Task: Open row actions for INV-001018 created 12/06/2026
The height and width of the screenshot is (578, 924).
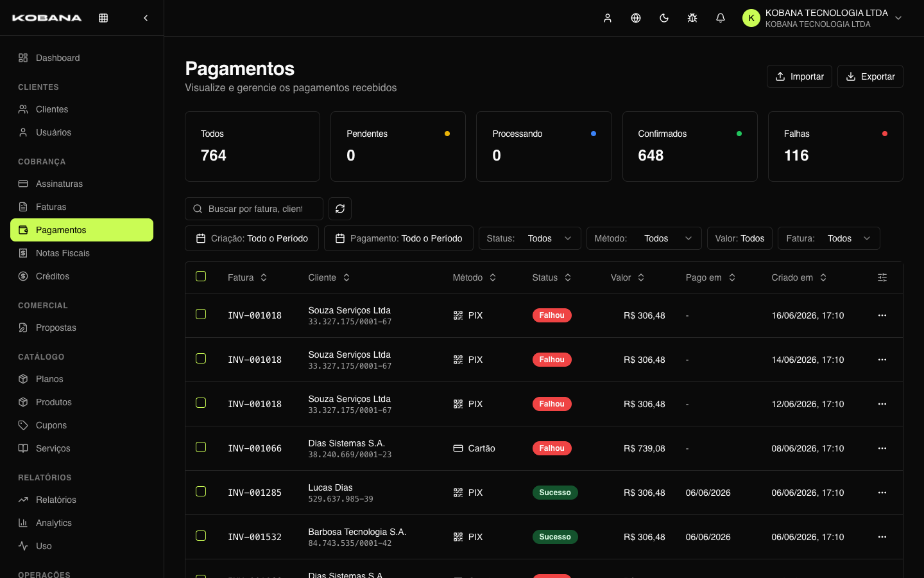Action: 882,404
